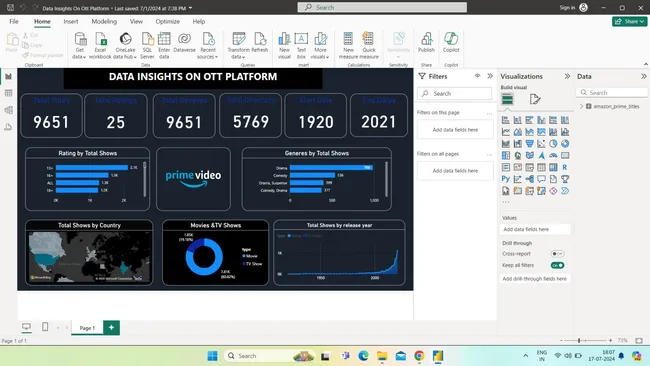Screen dimensions: 650x366
Task: Open the View ribbon tab
Action: click(x=136, y=22)
